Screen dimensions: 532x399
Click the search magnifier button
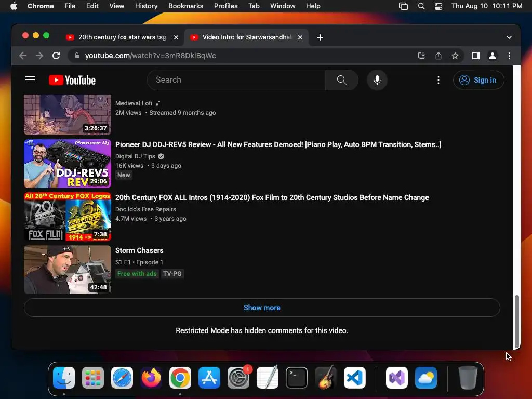[341, 80]
